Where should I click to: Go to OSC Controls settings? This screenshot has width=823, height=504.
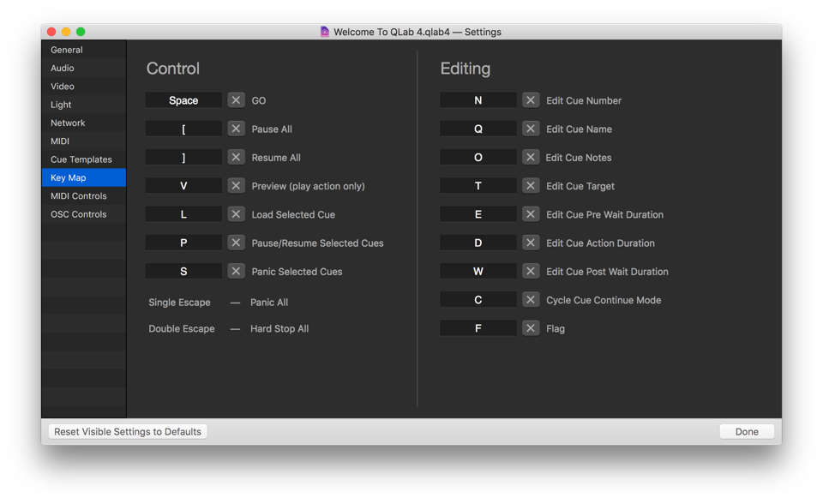pyautogui.click(x=78, y=214)
